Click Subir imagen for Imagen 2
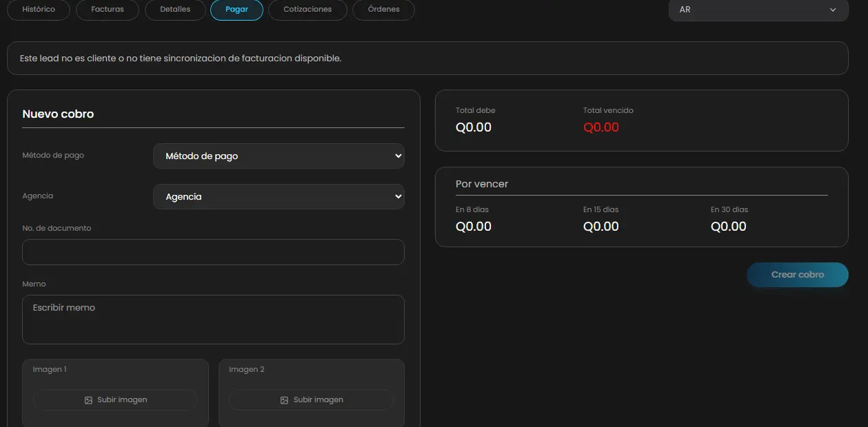 click(x=312, y=400)
